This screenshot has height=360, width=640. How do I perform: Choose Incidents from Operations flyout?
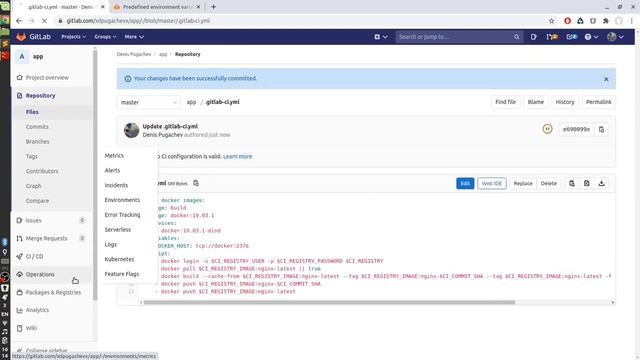[x=116, y=185]
